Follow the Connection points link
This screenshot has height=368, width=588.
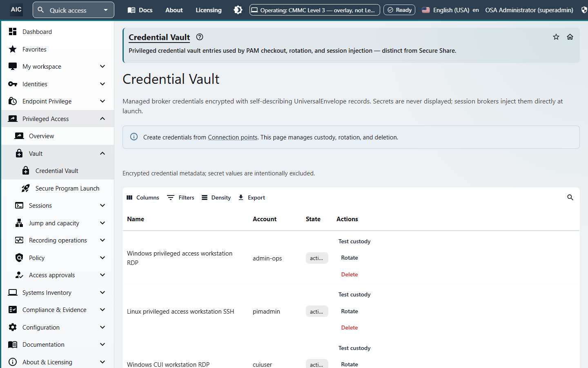pyautogui.click(x=233, y=137)
